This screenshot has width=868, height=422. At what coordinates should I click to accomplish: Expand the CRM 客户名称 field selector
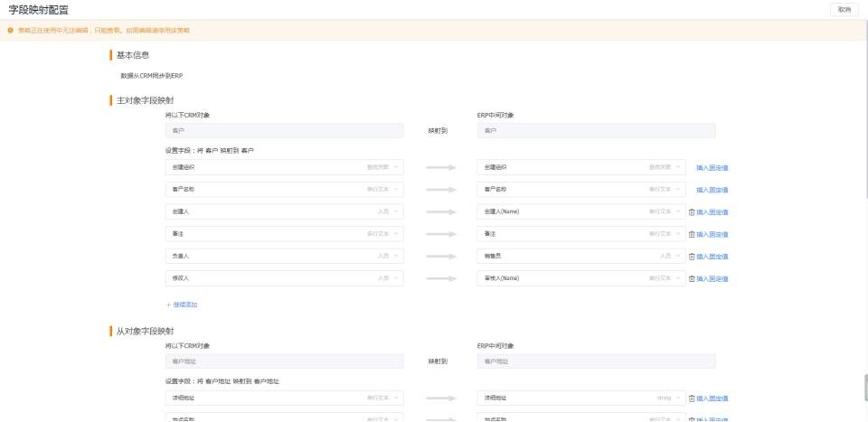click(x=284, y=189)
